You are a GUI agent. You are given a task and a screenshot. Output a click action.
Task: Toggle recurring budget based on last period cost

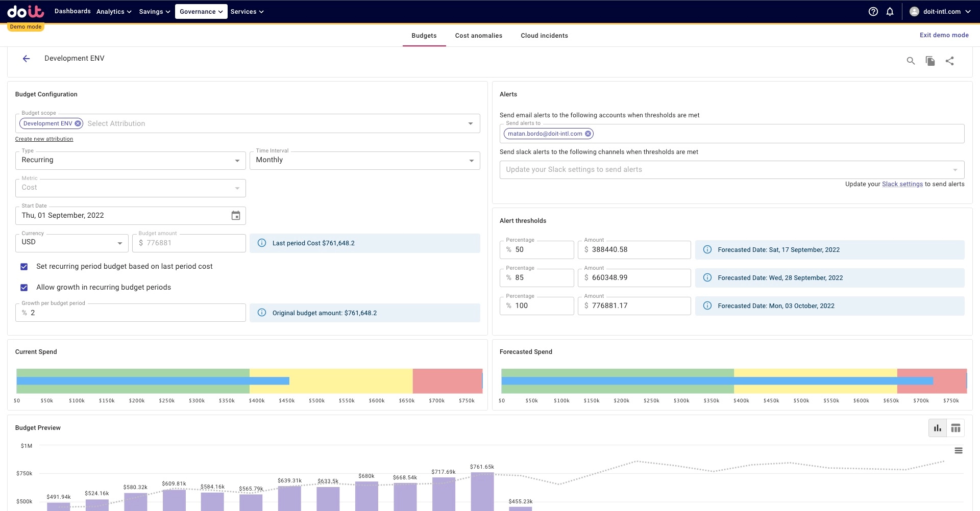tap(24, 267)
